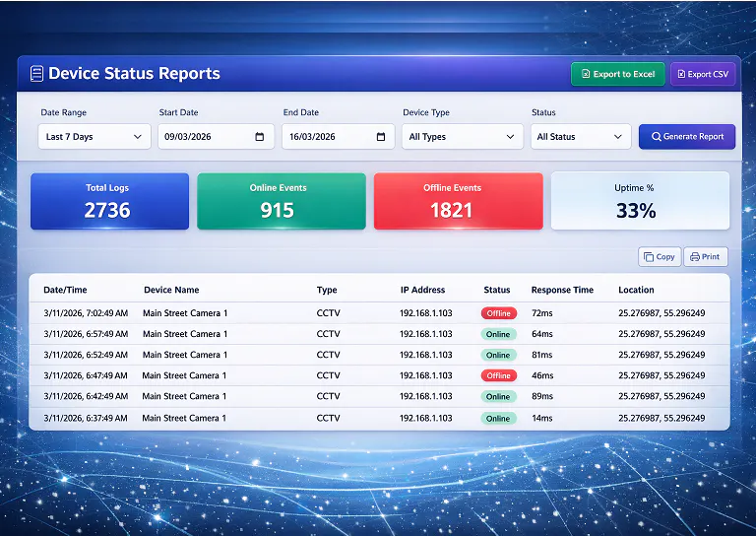Image resolution: width=756 pixels, height=536 pixels.
Task: Click the IP address in the 6:57:49 AM row
Action: 426,334
